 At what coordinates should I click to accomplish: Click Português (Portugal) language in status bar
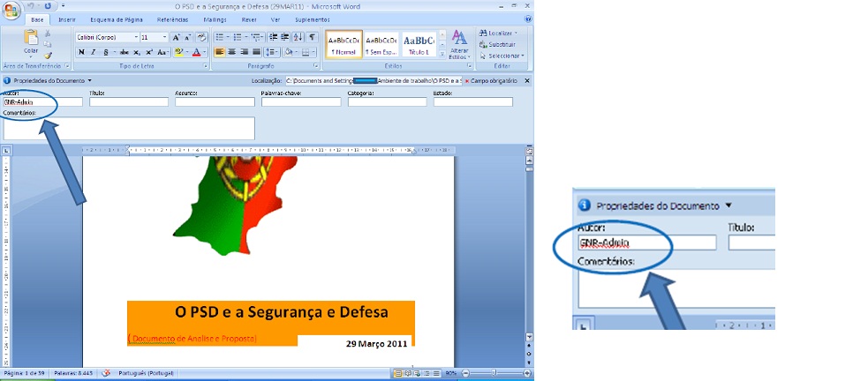click(146, 373)
